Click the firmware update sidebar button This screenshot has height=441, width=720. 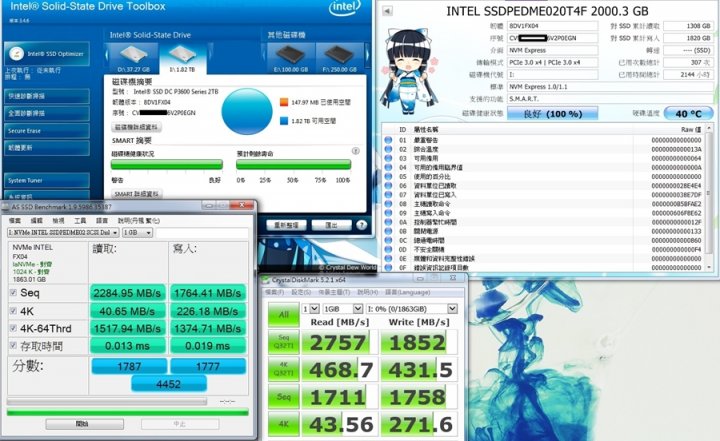click(x=46, y=148)
